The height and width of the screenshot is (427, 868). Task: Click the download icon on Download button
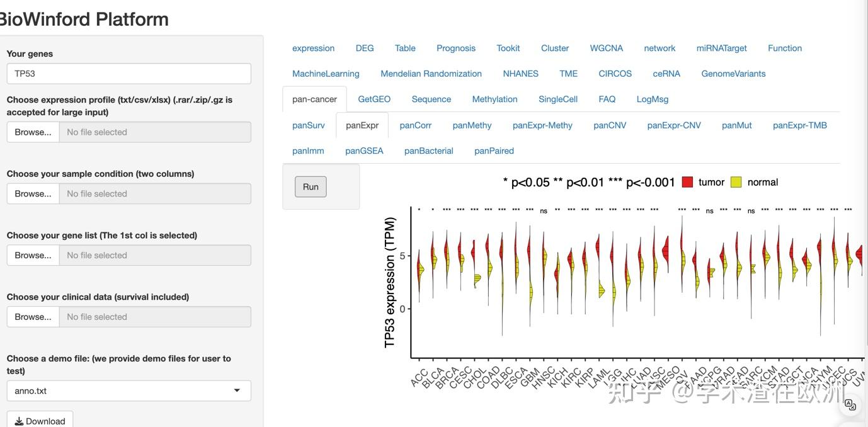click(x=19, y=421)
